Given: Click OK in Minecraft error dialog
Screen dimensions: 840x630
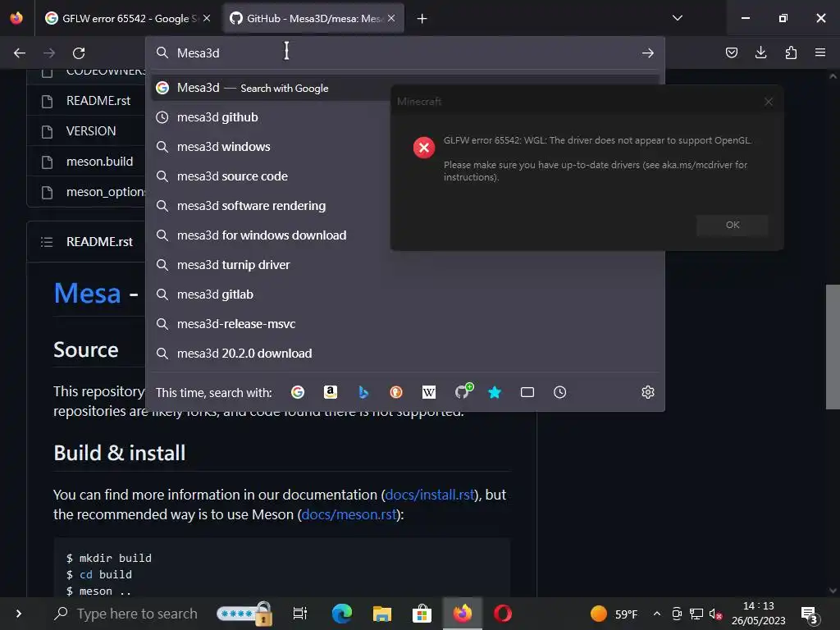Looking at the screenshot, I should click(x=733, y=225).
